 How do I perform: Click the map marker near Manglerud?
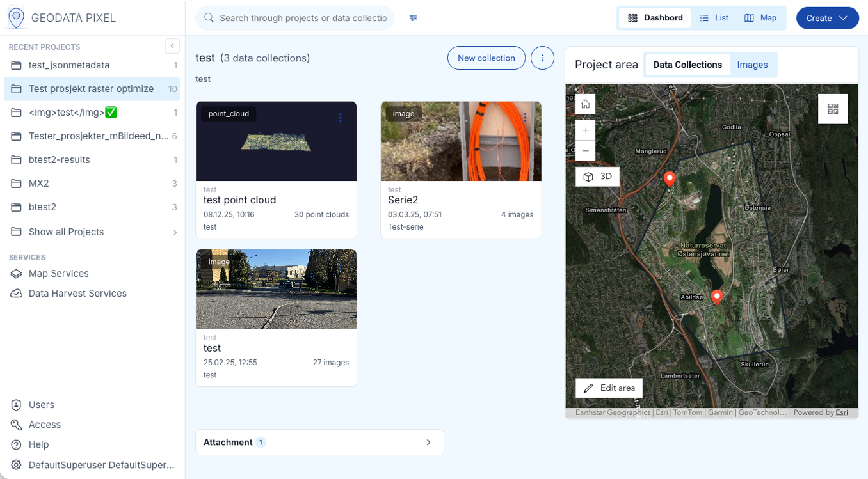pyautogui.click(x=670, y=178)
